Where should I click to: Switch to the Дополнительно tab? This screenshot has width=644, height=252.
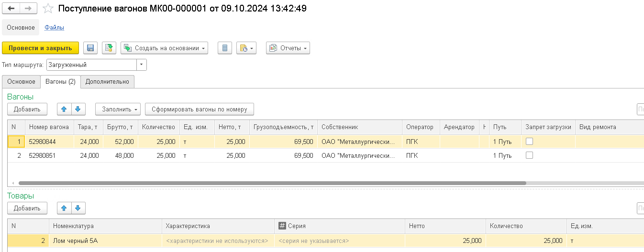(x=107, y=82)
